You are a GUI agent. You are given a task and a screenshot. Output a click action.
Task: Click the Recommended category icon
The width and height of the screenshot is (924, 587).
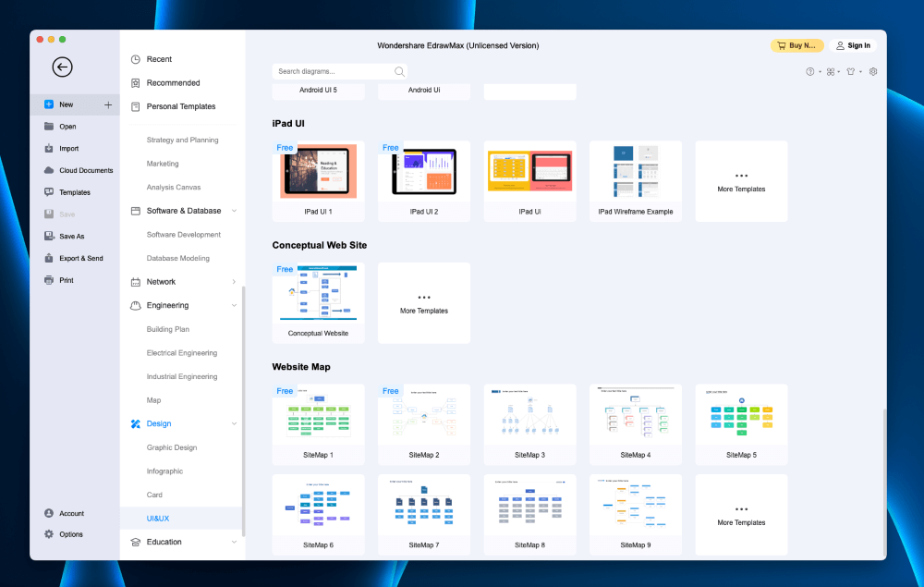coord(136,83)
